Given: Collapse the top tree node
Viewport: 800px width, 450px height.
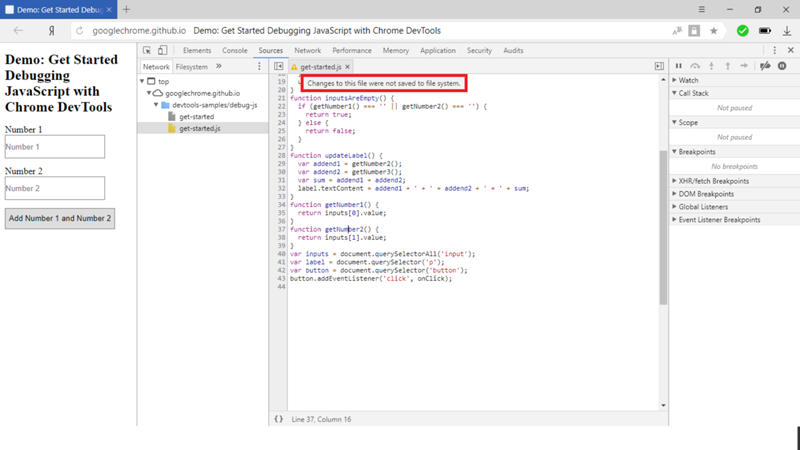Looking at the screenshot, I should point(142,81).
